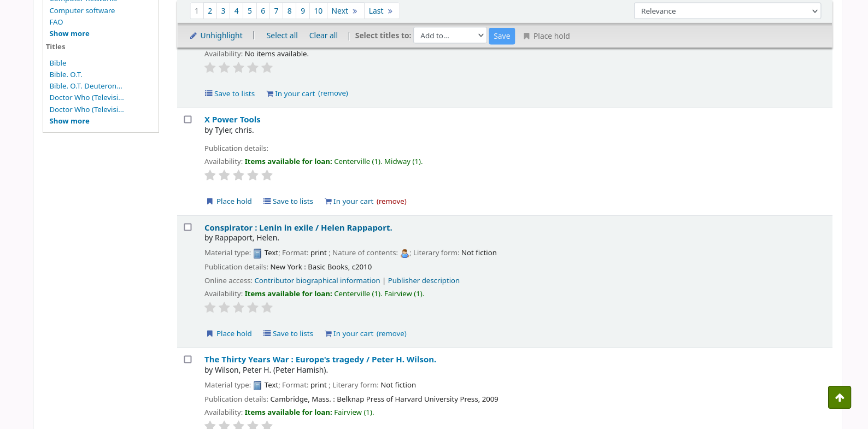Go to results page 5

[250, 11]
